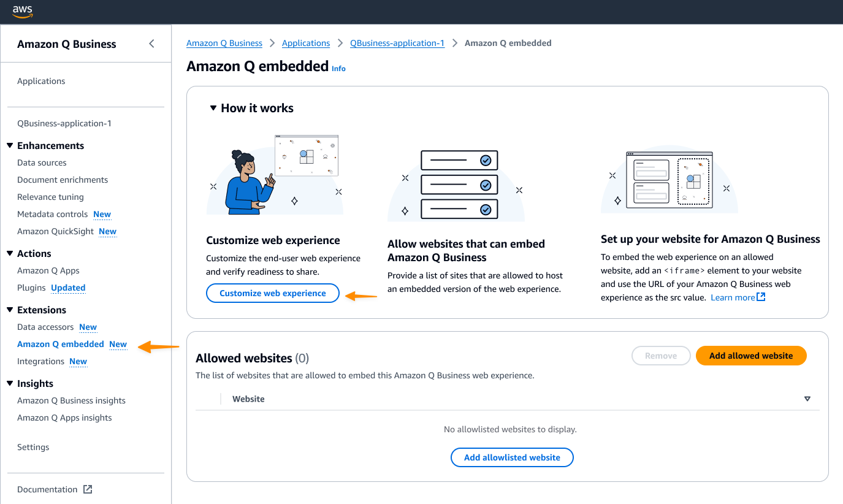Viewport: 843px width, 504px height.
Task: Click "No allowlisted websites to display." message
Action: [x=510, y=429]
